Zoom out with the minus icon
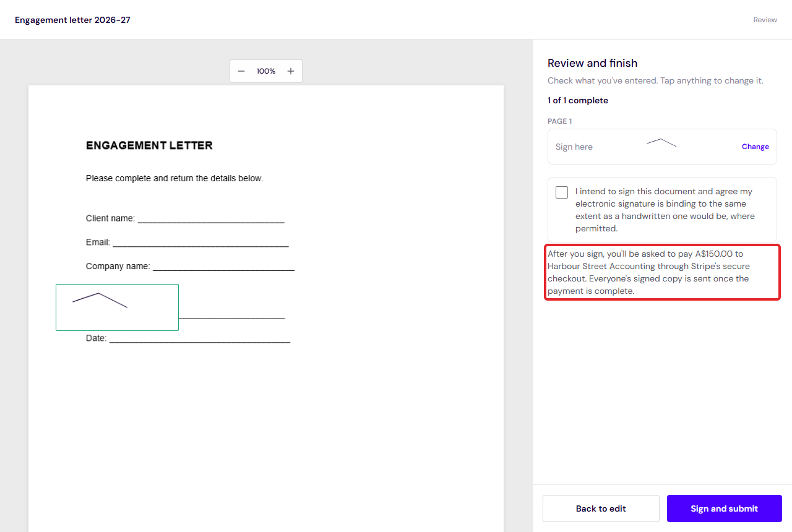Screen dimensions: 792x532 click(241, 71)
